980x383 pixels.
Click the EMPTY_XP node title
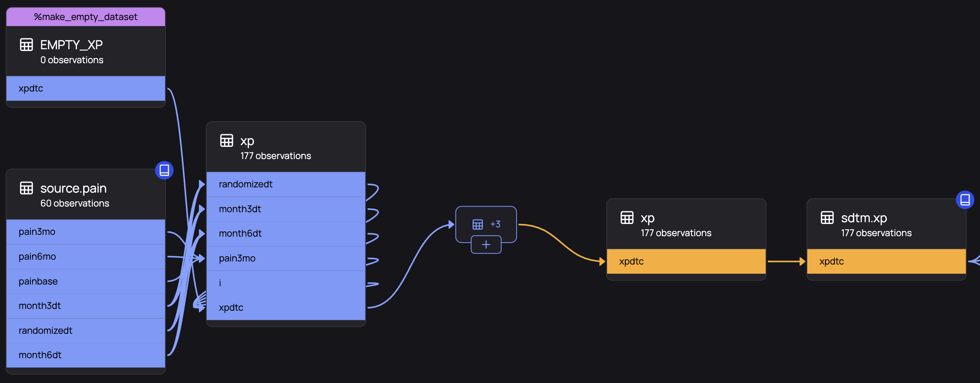[x=71, y=45]
